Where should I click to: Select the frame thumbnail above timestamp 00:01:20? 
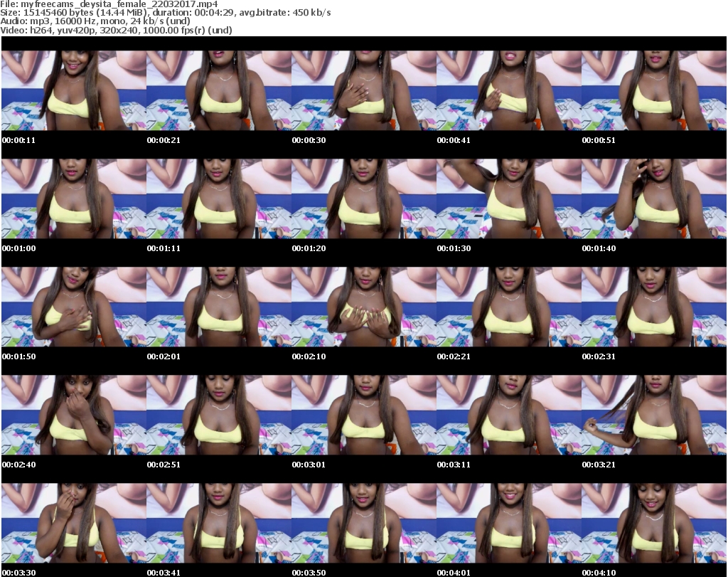click(x=364, y=198)
